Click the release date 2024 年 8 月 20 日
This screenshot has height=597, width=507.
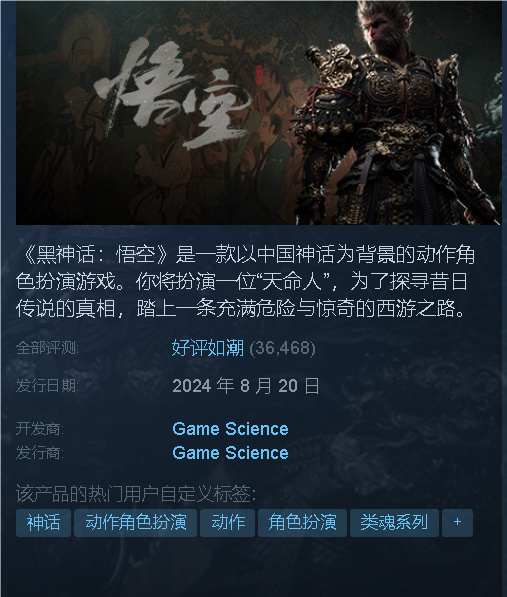246,386
